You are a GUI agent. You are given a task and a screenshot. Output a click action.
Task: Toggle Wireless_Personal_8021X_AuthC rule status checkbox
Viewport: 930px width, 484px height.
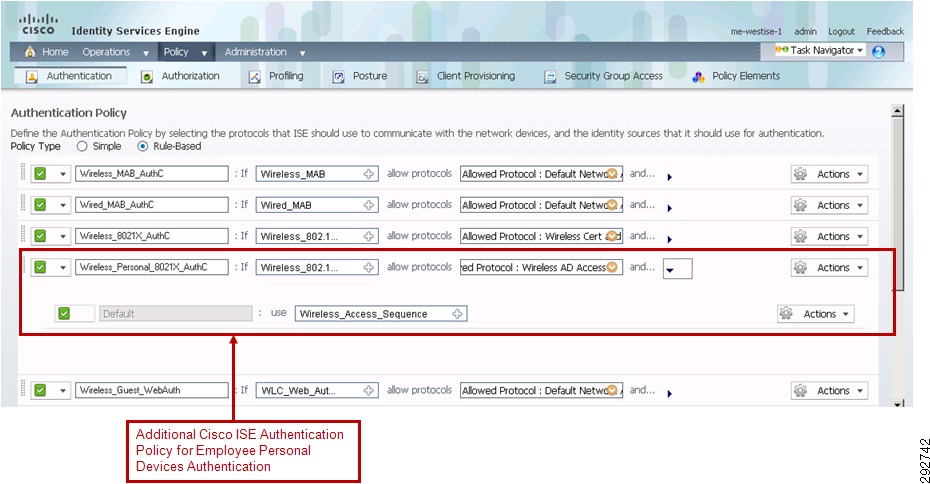40,268
